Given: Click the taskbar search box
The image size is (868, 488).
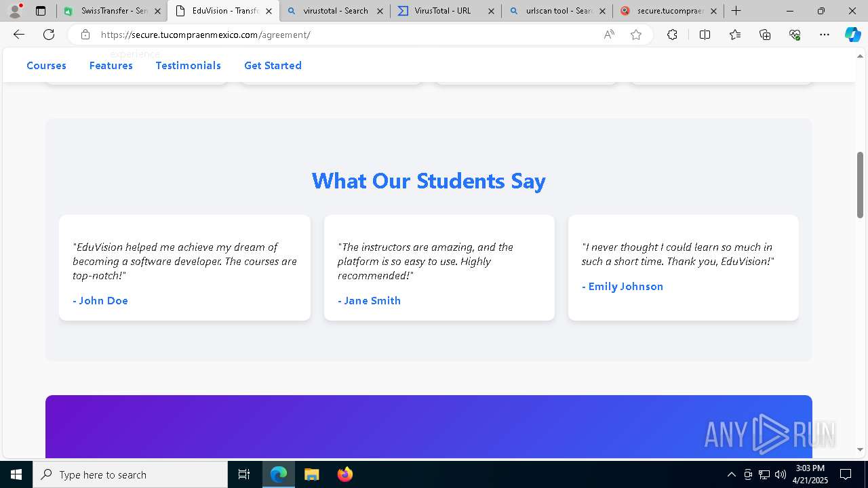Looking at the screenshot, I should pyautogui.click(x=130, y=474).
